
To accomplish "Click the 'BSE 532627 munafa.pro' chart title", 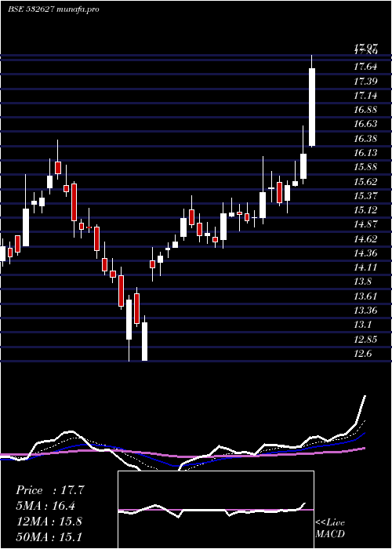I will 53,9.
